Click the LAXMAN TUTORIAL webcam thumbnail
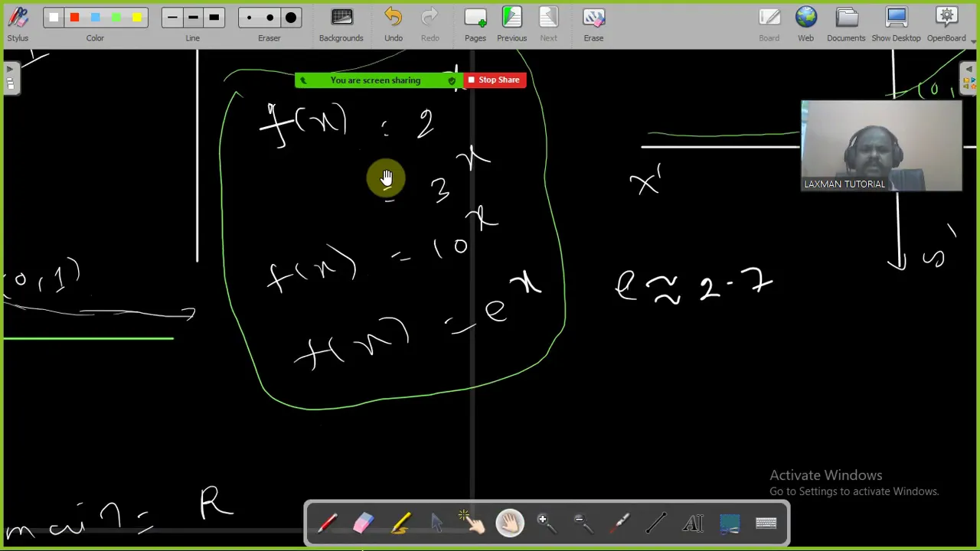The height and width of the screenshot is (551, 980). coord(881,145)
